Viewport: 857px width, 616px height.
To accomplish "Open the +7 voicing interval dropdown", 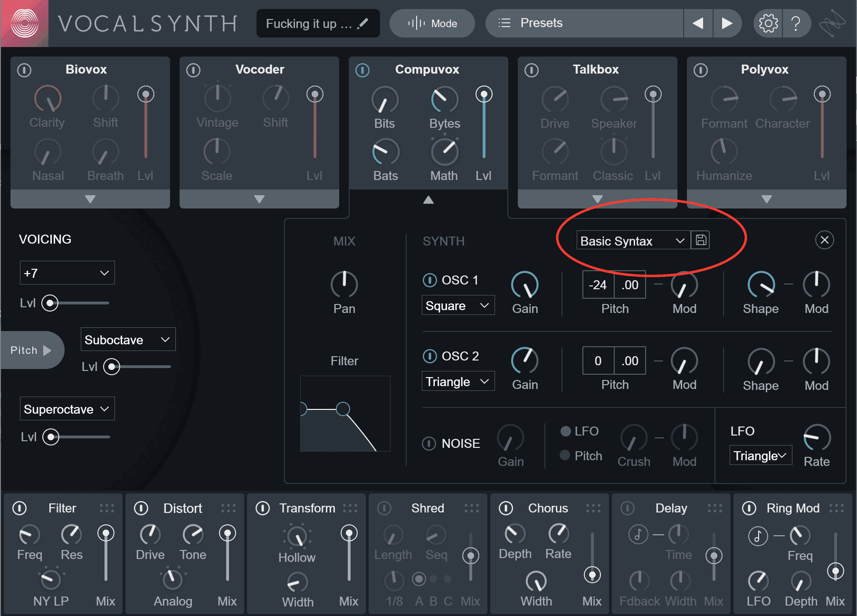I will click(67, 273).
